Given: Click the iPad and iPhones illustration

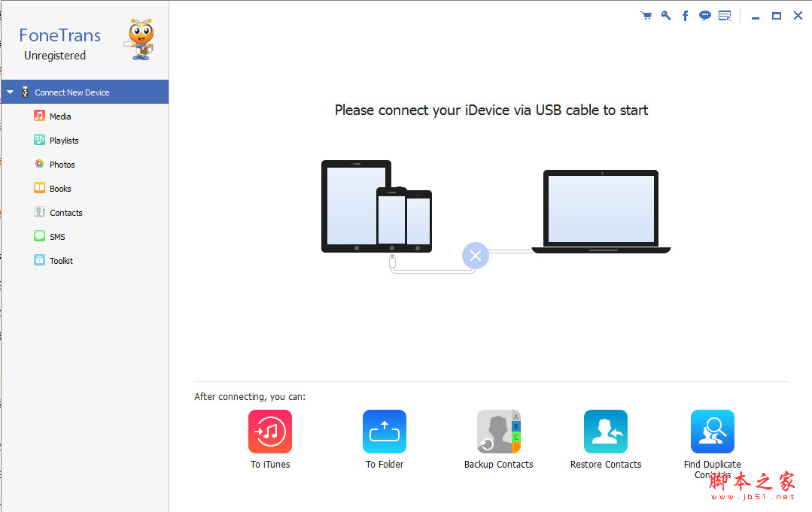Looking at the screenshot, I should [376, 206].
